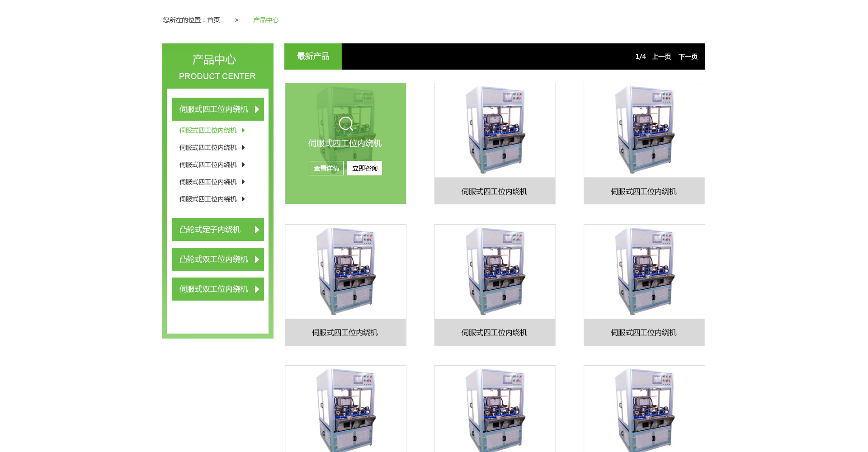Open 产品中心 breadcrumb link

(266, 20)
